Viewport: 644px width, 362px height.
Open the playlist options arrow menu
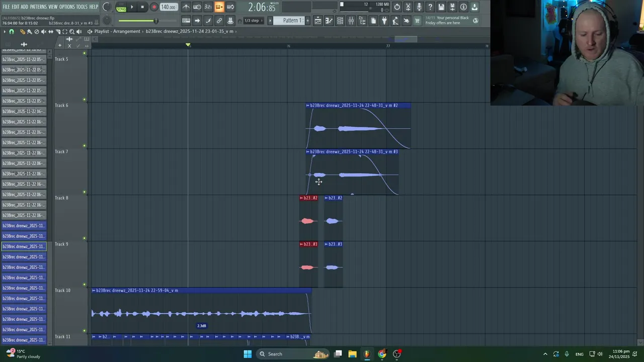(x=5, y=32)
